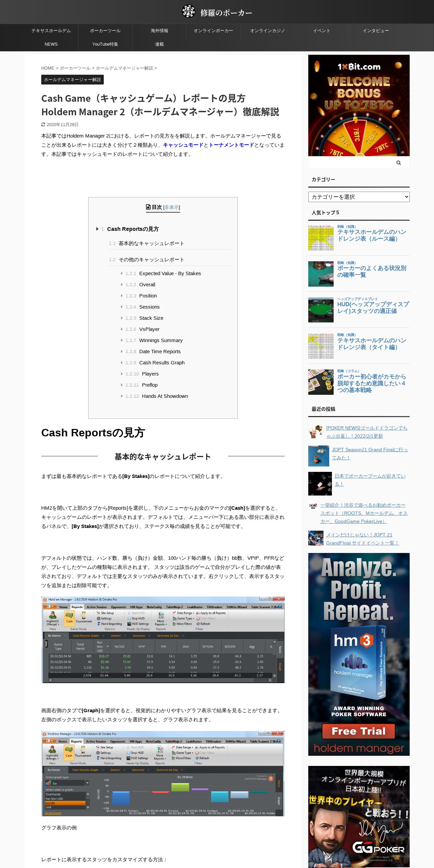Viewport: 434px width, 868px height.
Task: Open YouTube特集 in navigation
Action: tap(105, 44)
